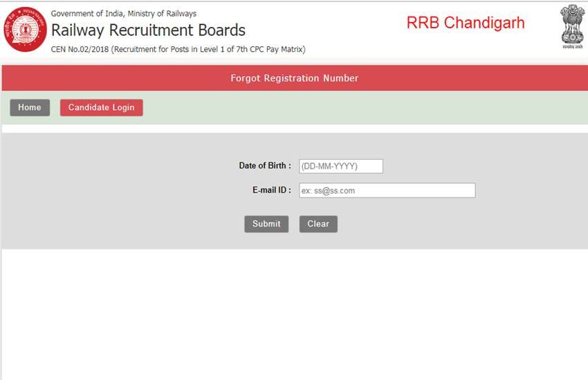The height and width of the screenshot is (380, 588).
Task: Click the empty green navigation bar area
Action: (x=360, y=108)
